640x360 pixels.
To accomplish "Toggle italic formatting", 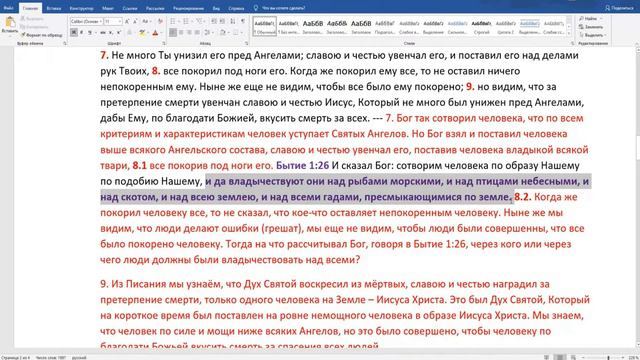I will coord(82,32).
